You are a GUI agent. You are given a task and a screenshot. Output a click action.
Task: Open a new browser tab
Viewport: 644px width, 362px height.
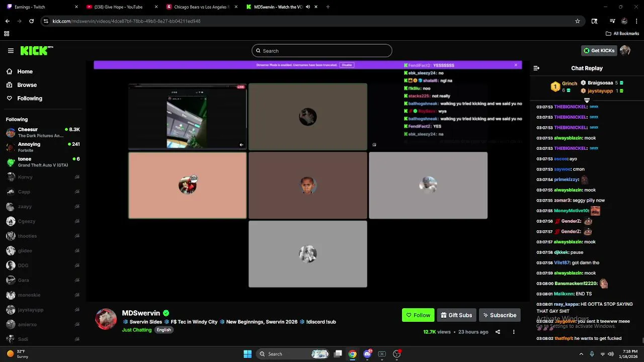328,7
